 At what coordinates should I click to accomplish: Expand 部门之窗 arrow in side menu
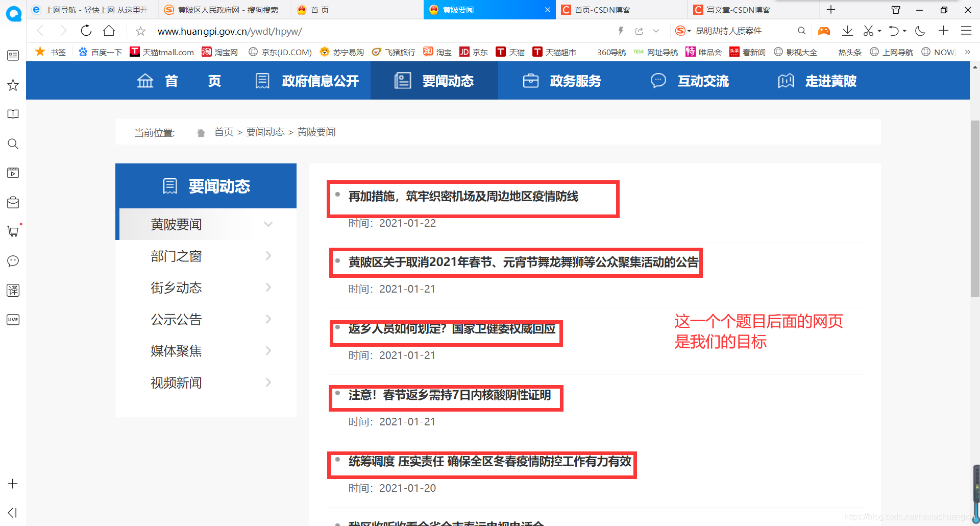[x=268, y=256]
